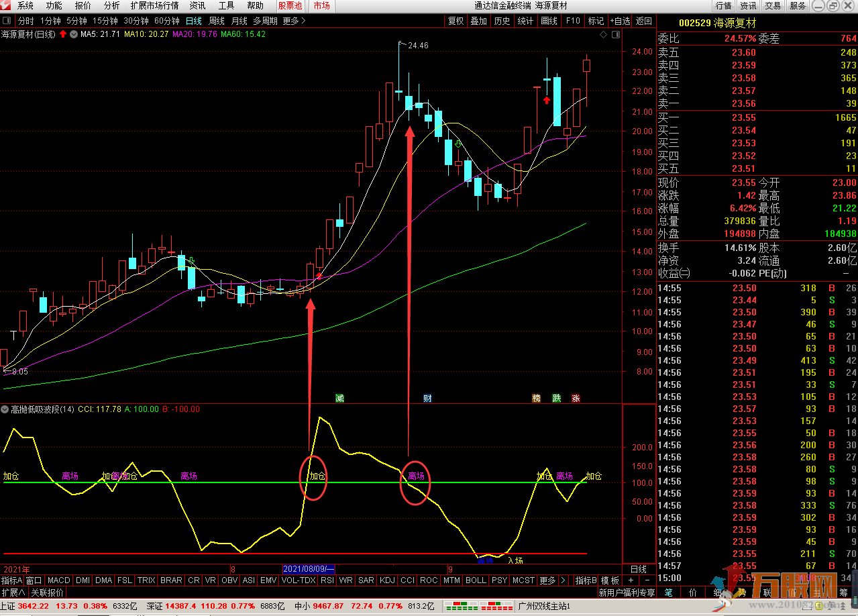Click the 指标B tab

coord(586,580)
